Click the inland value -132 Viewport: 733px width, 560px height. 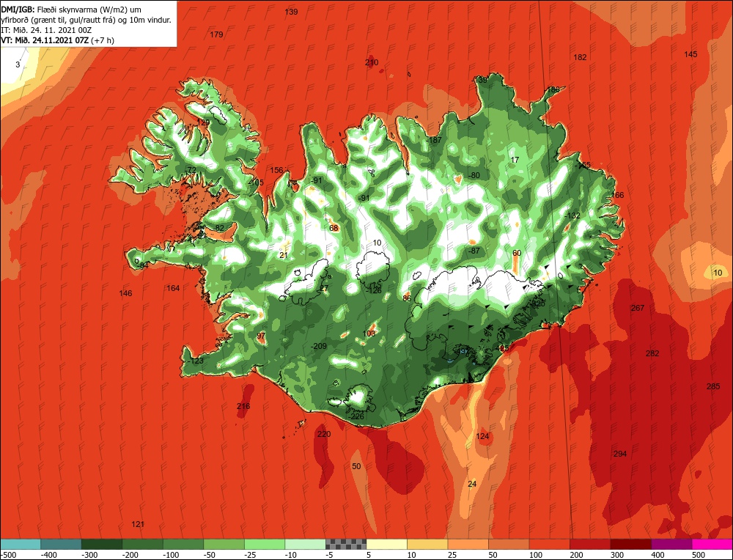point(572,216)
